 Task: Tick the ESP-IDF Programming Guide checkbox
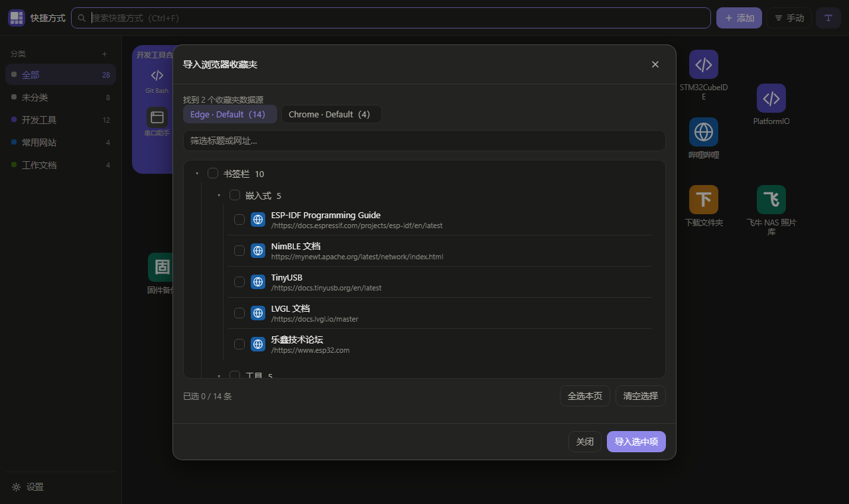(239, 220)
